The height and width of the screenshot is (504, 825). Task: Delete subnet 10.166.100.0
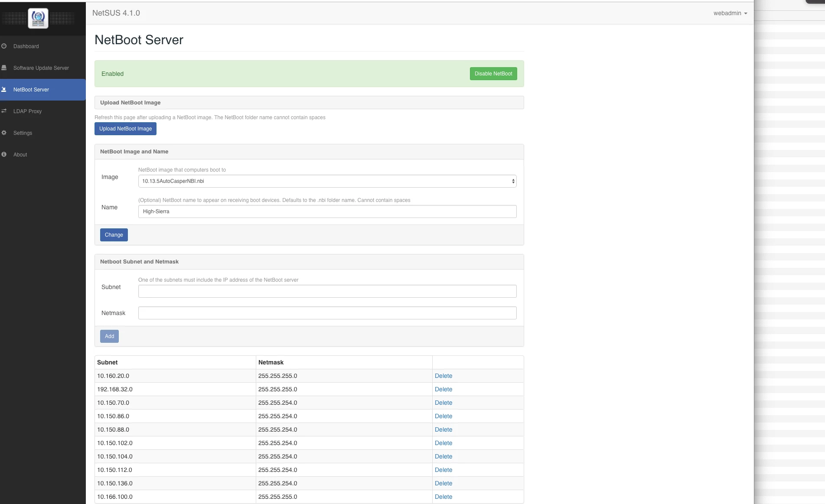[443, 497]
